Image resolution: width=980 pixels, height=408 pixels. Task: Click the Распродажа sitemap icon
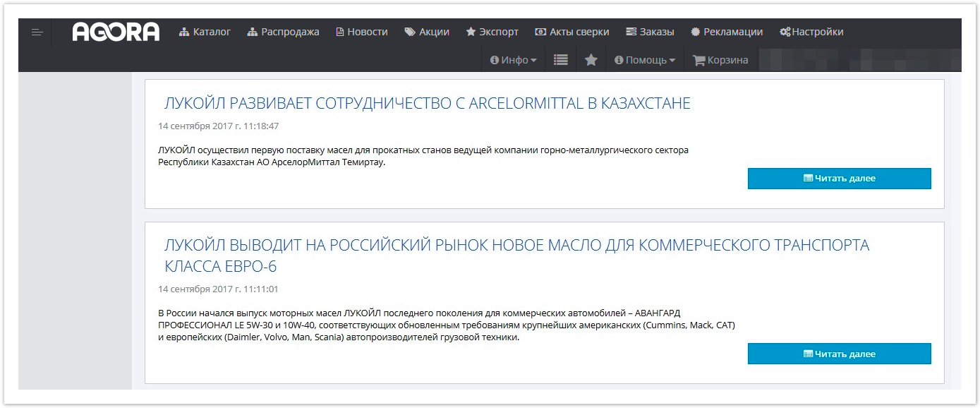click(253, 32)
